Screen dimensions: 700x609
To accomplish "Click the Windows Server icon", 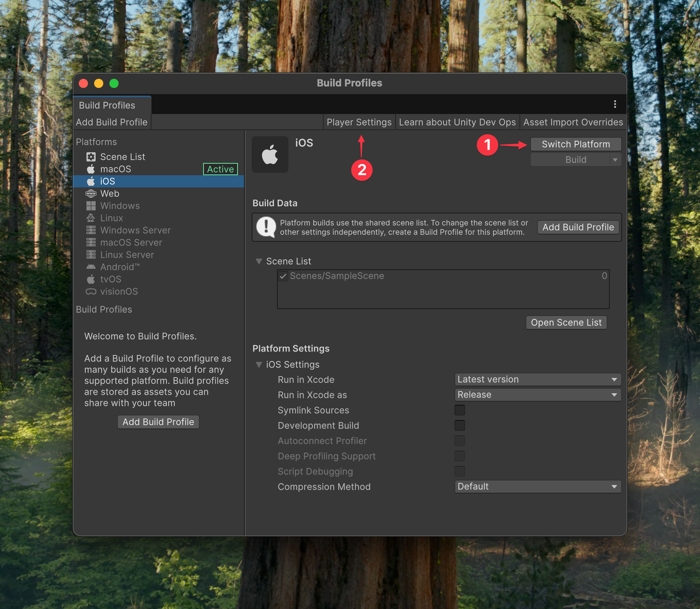I will tap(91, 230).
